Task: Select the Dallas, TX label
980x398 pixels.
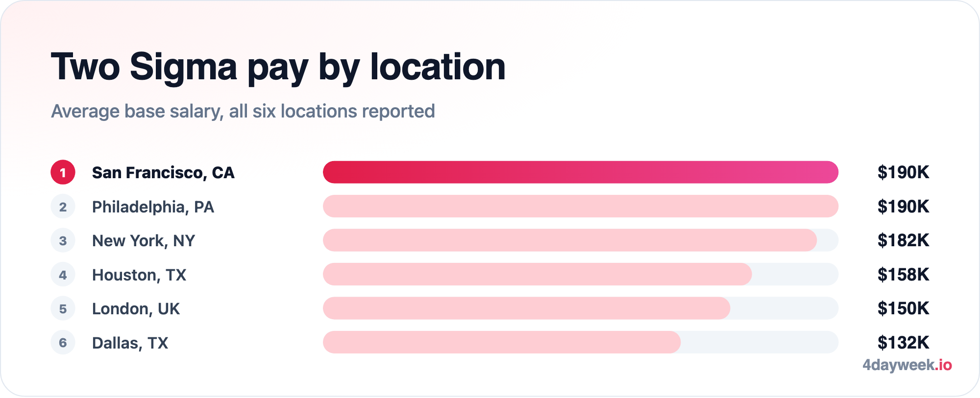Action: [130, 343]
